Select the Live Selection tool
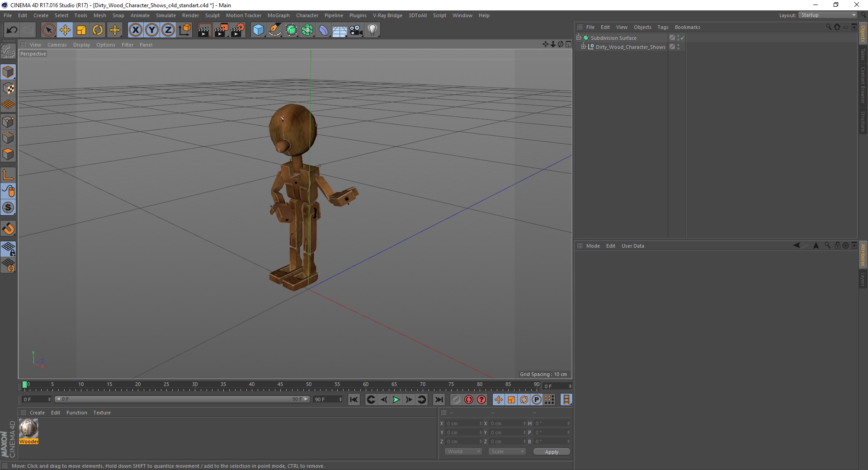The height and width of the screenshot is (470, 868). coord(48,30)
